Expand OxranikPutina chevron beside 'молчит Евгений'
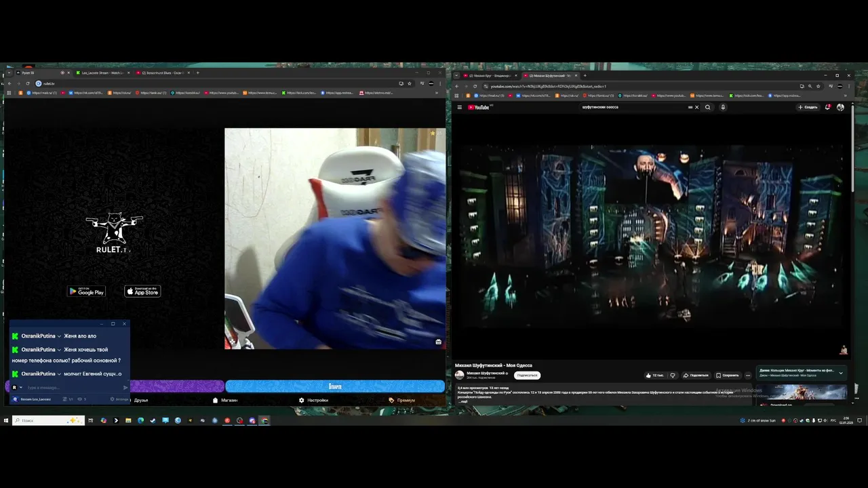Viewport: 868px width, 488px height. click(59, 374)
